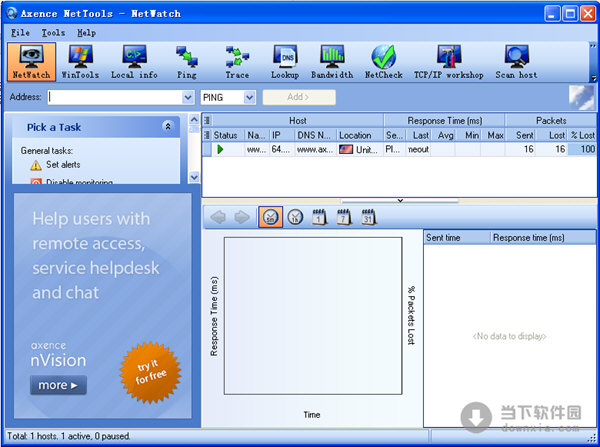The width and height of the screenshot is (600, 447).
Task: Click the Disable monitoring task link
Action: click(x=79, y=182)
